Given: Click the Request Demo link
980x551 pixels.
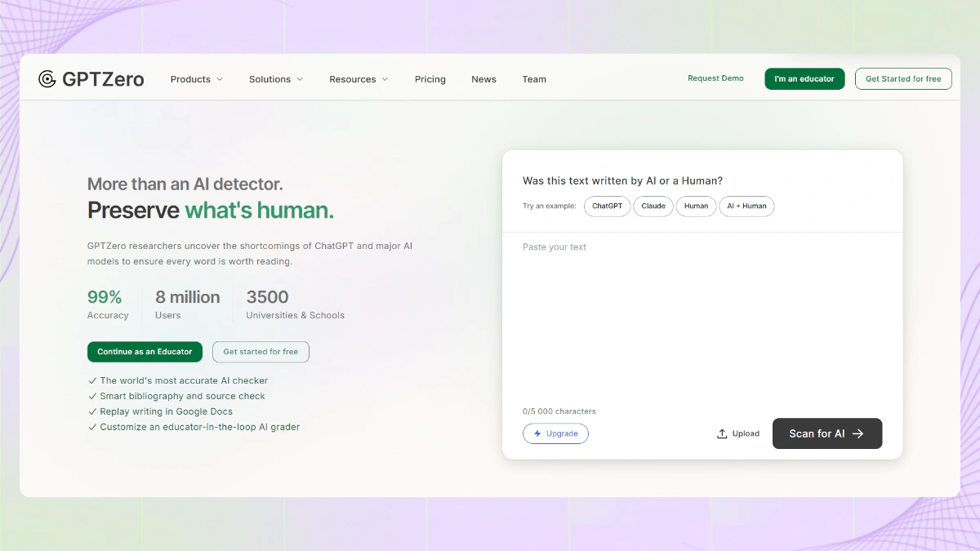Looking at the screenshot, I should coord(715,78).
